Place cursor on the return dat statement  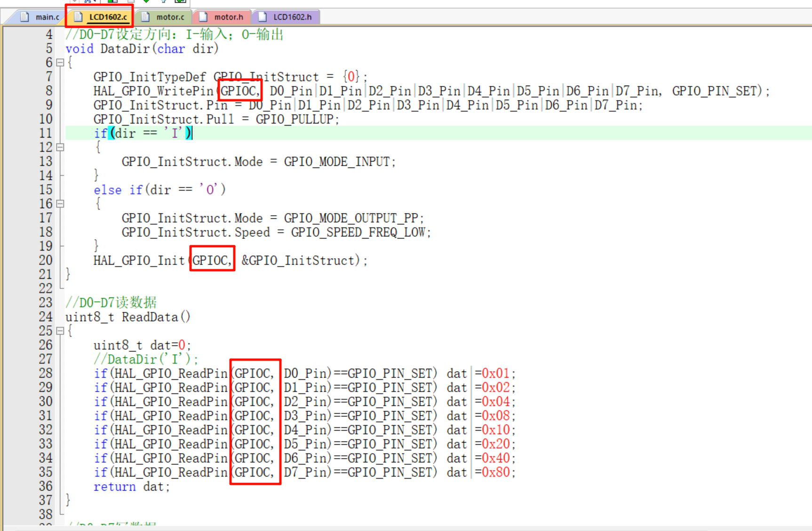pyautogui.click(x=132, y=486)
